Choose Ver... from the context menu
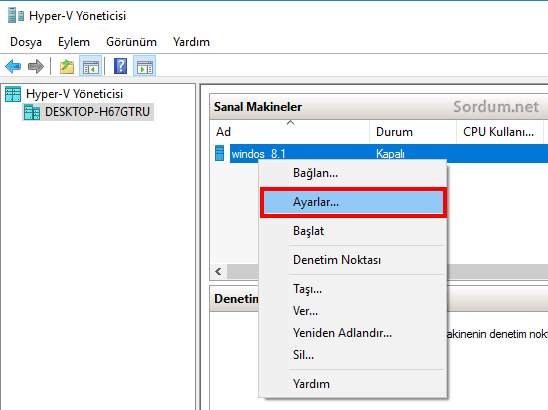548x410 pixels. 353,311
